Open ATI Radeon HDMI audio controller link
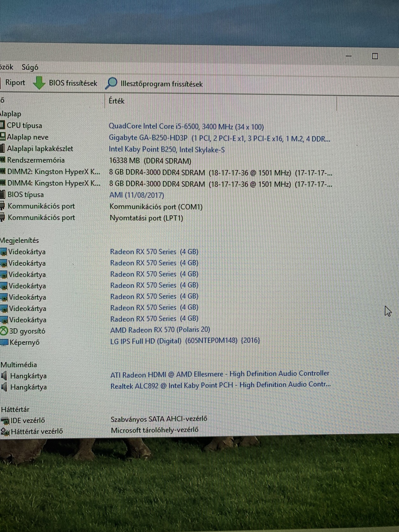The image size is (399, 532). (220, 374)
